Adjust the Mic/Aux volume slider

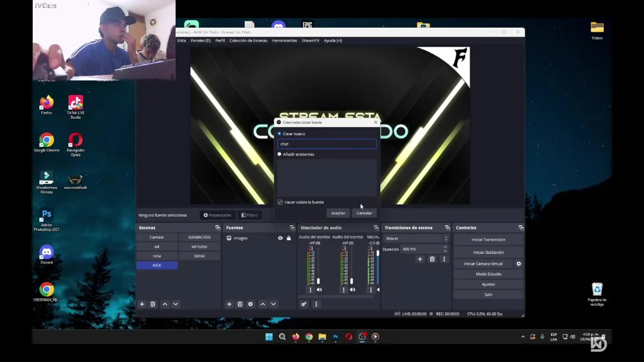[378, 253]
